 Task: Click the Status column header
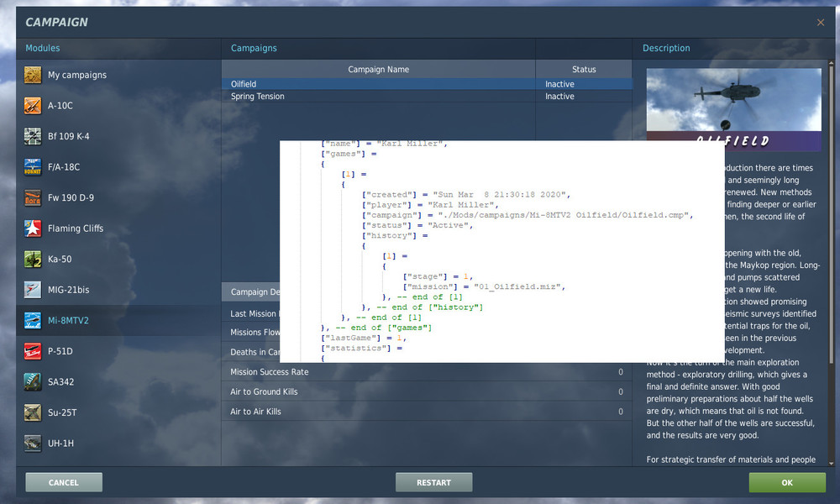click(584, 69)
